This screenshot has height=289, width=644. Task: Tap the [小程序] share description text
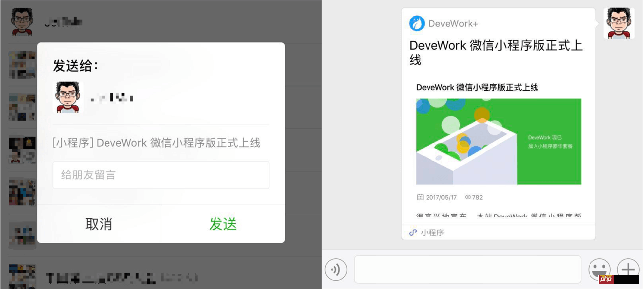pyautogui.click(x=156, y=143)
